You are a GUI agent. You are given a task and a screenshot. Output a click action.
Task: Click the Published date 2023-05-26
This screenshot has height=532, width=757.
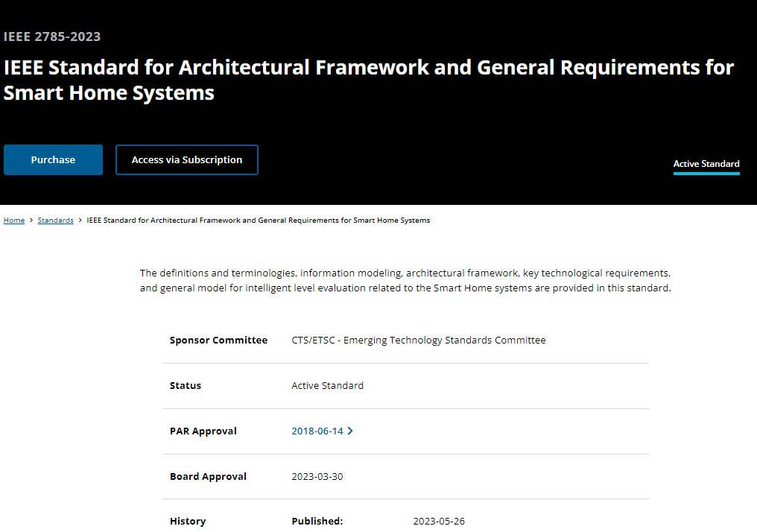(439, 522)
